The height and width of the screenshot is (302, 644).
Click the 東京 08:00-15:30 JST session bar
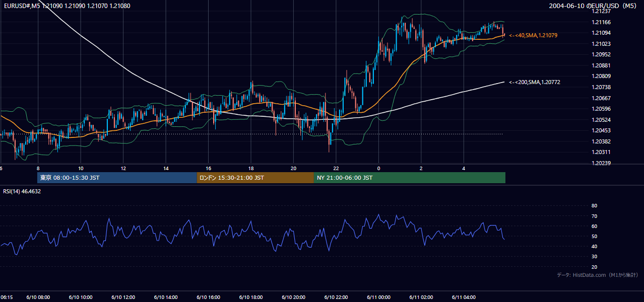[117, 178]
